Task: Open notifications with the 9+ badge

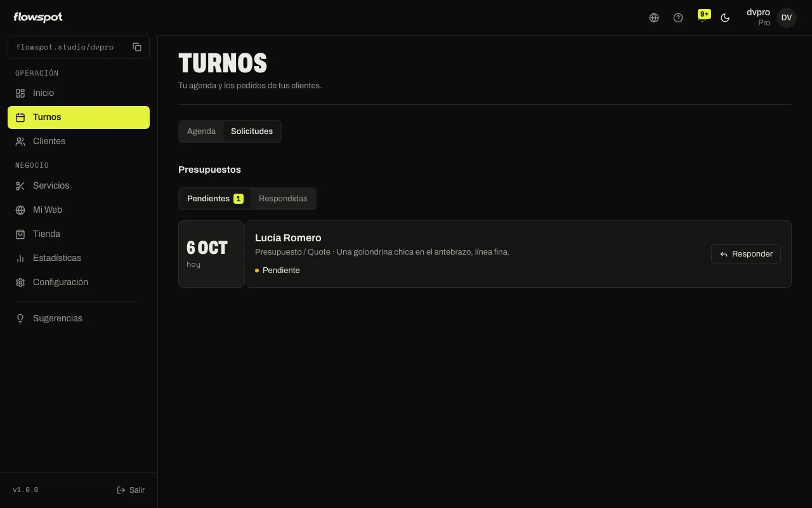Action: pyautogui.click(x=702, y=17)
